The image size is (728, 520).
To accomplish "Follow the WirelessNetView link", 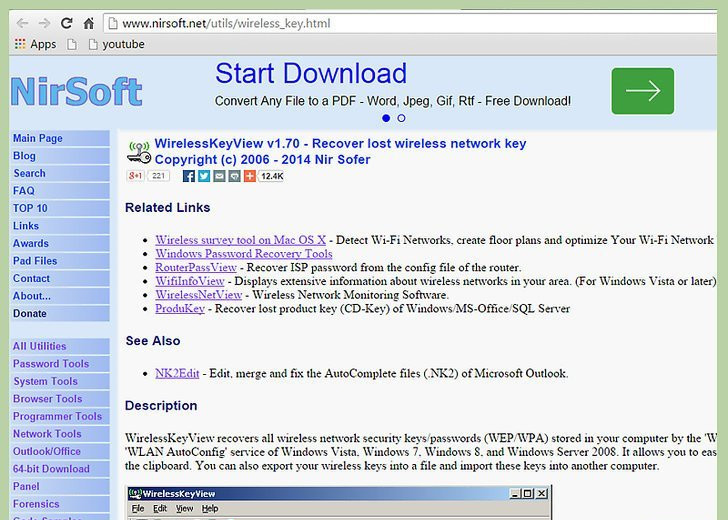I will 199,295.
